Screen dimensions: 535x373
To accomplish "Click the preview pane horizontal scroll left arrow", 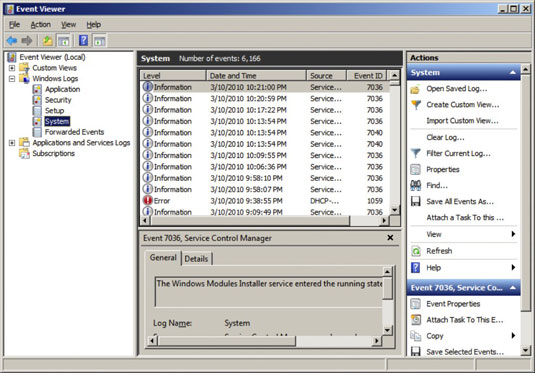I will (x=153, y=340).
